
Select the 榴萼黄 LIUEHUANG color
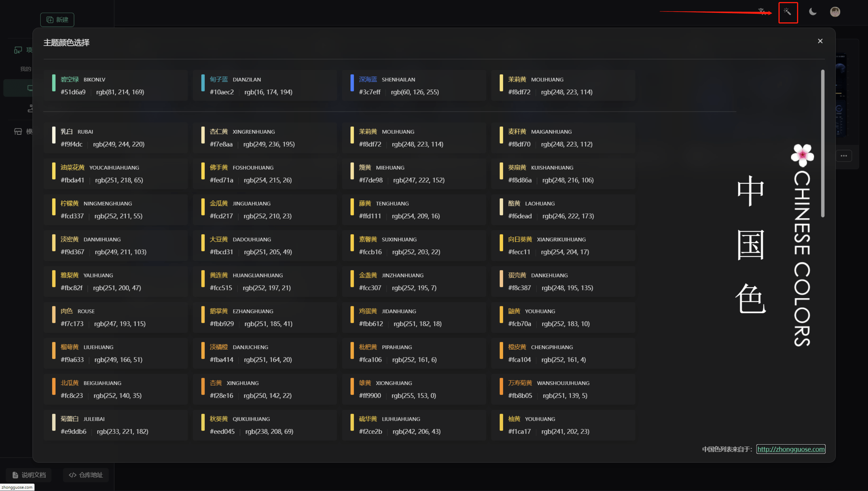[116, 353]
